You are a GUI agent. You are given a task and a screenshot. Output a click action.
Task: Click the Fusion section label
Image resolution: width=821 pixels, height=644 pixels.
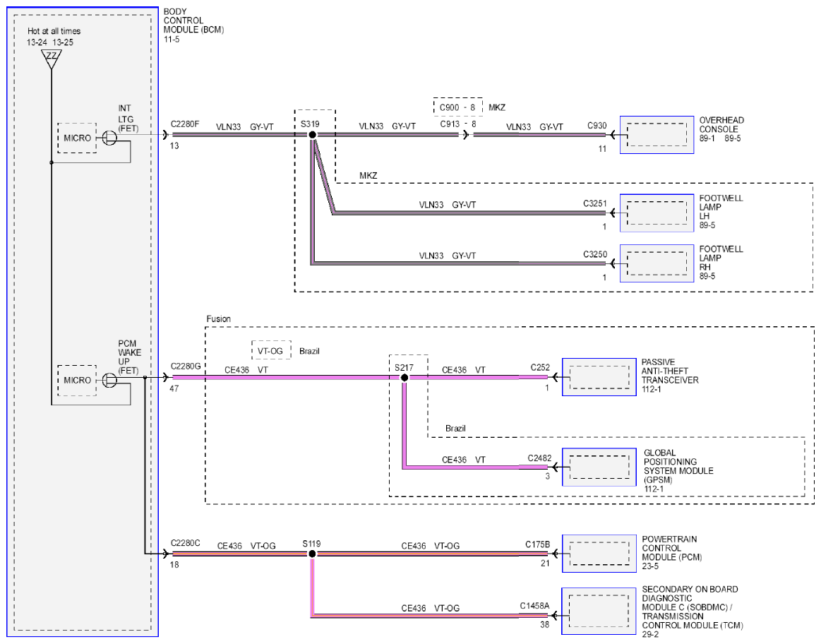218,319
